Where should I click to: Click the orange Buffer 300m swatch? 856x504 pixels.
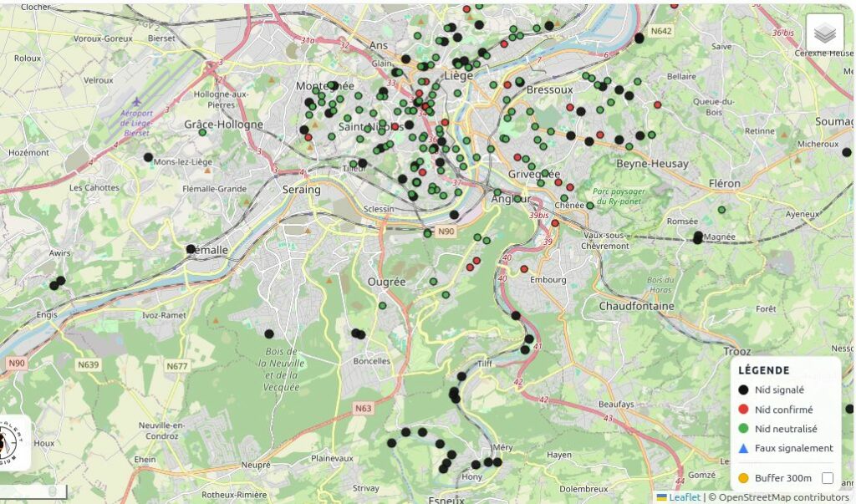point(743,478)
